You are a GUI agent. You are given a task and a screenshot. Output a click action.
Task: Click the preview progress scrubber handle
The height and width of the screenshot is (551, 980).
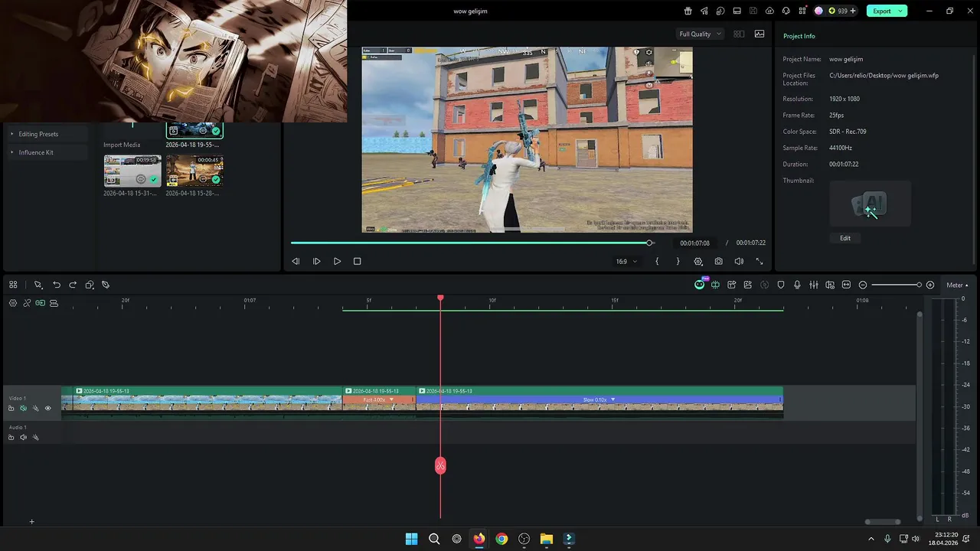649,243
